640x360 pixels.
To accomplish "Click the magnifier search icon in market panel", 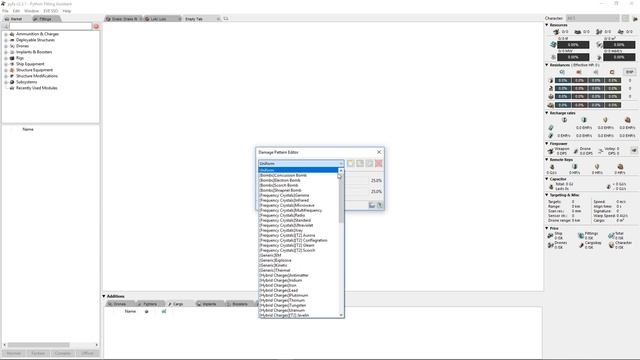I will [x=5, y=26].
